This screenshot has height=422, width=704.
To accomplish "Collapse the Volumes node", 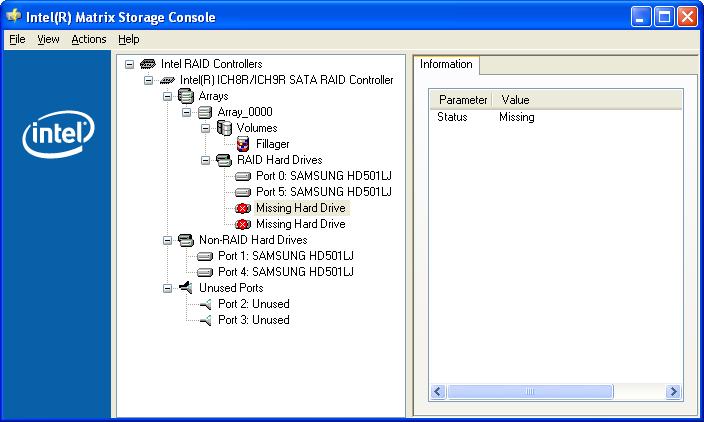I will point(205,128).
